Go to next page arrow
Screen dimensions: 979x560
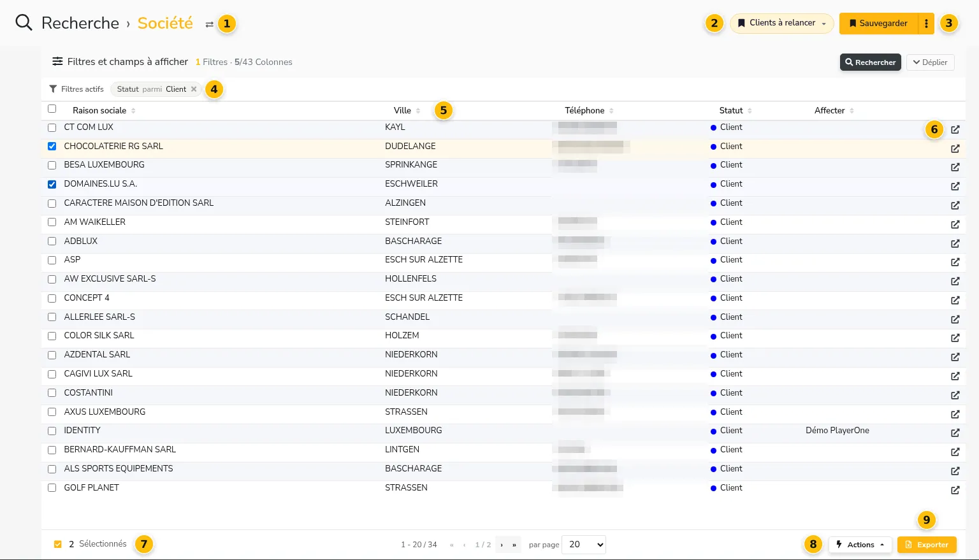click(502, 545)
